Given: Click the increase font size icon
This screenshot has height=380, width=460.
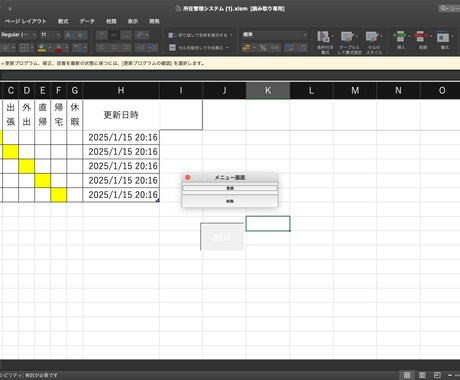Looking at the screenshot, I should point(68,35).
